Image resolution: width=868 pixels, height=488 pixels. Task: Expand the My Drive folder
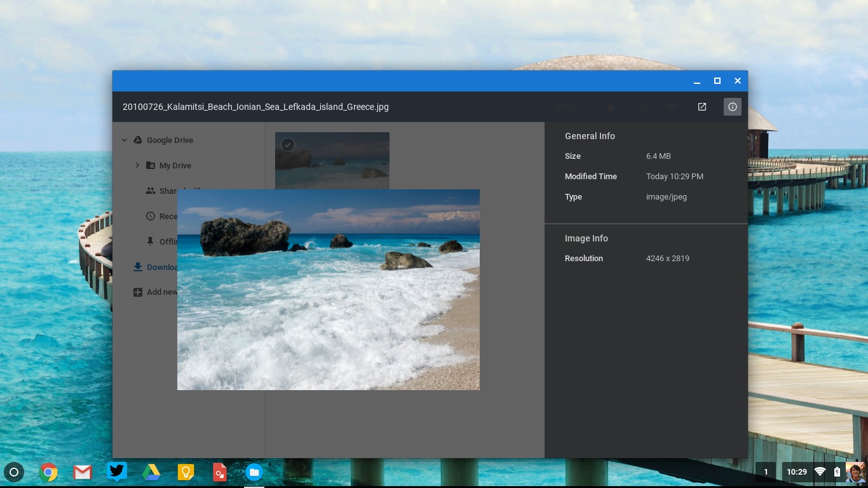click(138, 165)
